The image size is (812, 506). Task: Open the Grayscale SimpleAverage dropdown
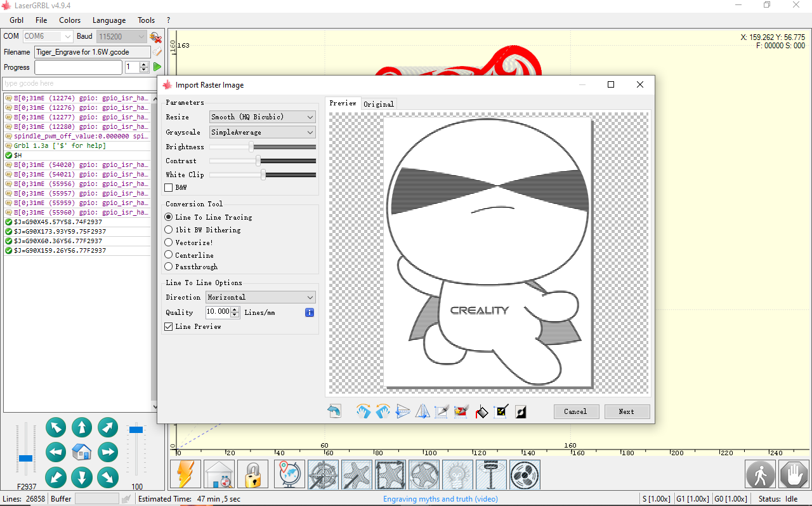pyautogui.click(x=263, y=132)
